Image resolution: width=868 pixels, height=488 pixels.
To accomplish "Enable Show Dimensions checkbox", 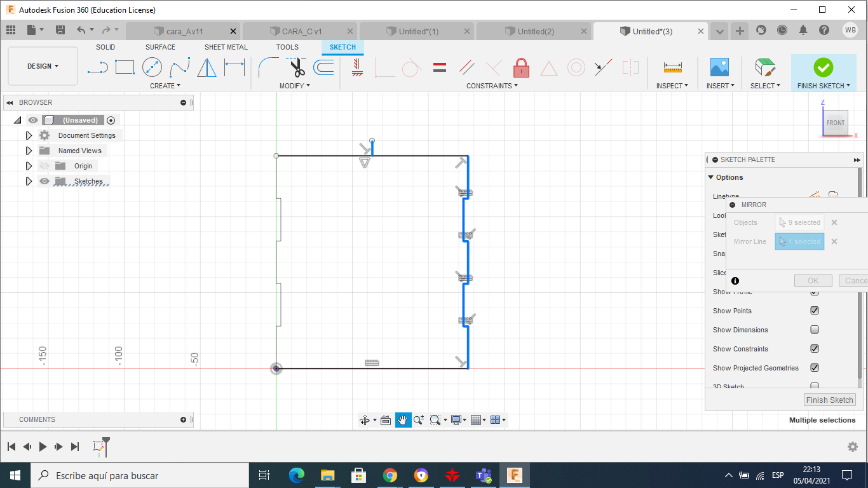I will (815, 330).
